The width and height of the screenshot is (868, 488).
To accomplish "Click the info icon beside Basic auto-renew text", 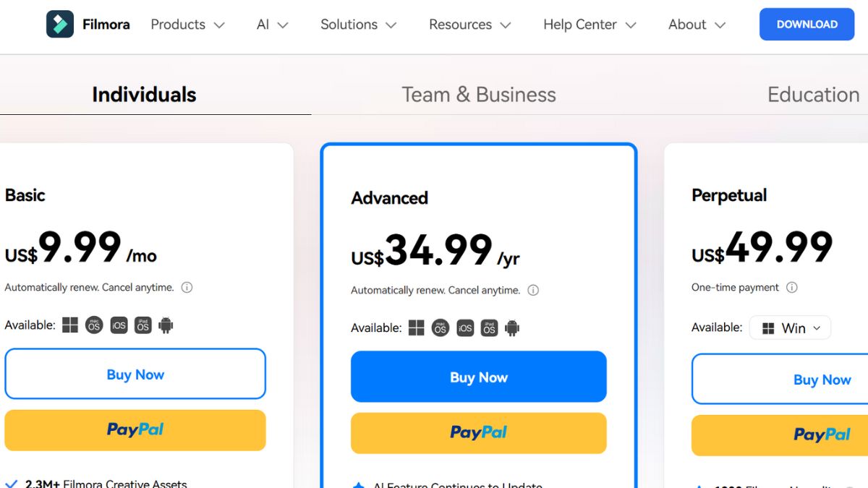I will 187,288.
